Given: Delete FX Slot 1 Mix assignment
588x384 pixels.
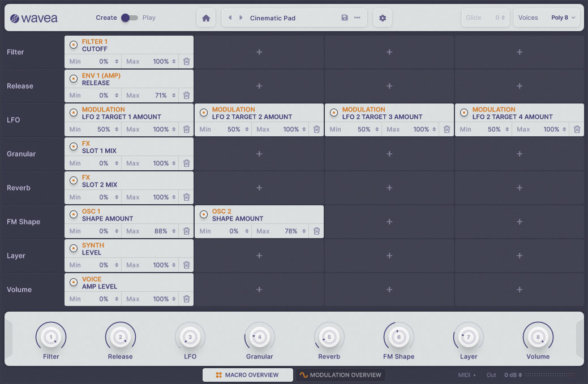Looking at the screenshot, I should click(x=186, y=163).
